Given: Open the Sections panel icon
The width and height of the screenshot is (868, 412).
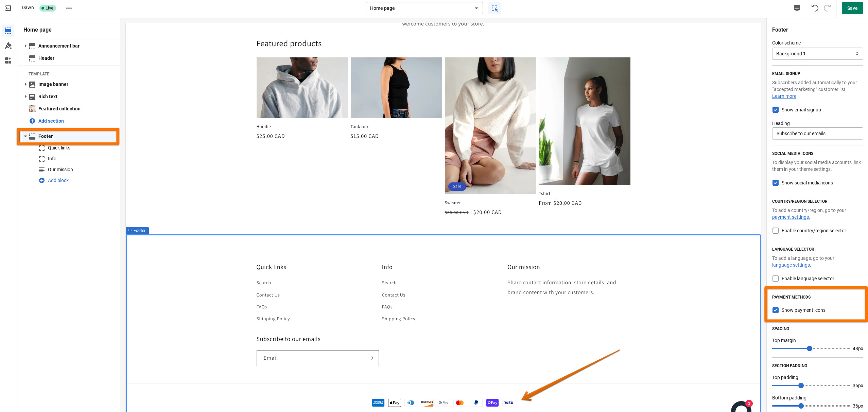Looking at the screenshot, I should coord(8,31).
